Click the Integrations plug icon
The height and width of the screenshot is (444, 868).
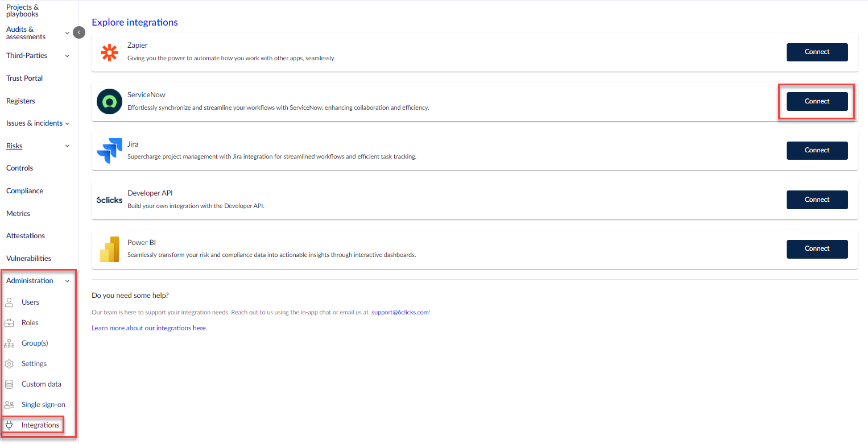(x=9, y=425)
